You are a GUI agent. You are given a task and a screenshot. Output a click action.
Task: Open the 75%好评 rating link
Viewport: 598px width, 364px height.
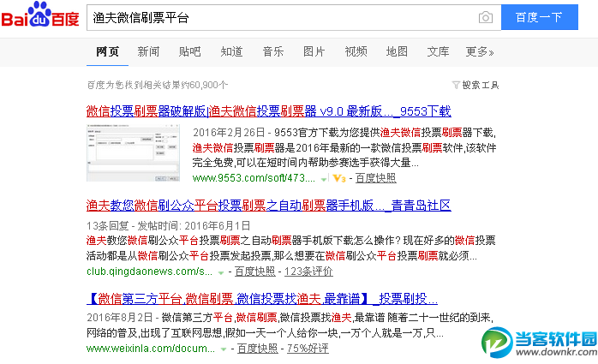[308, 349]
